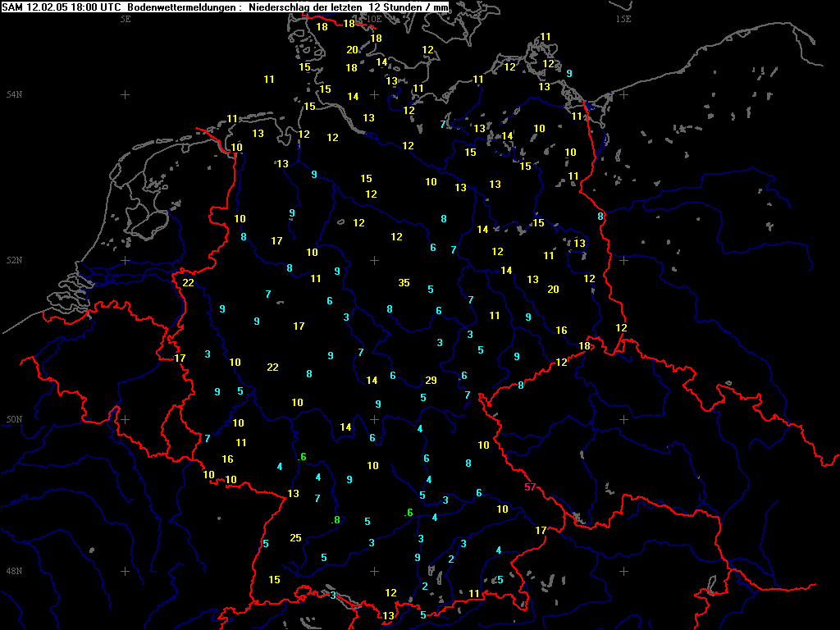Click the yellow 29 station value
This screenshot has width=840, height=630.
click(x=431, y=381)
